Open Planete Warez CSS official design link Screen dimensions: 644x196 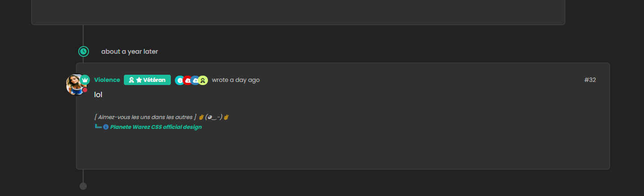pyautogui.click(x=156, y=127)
